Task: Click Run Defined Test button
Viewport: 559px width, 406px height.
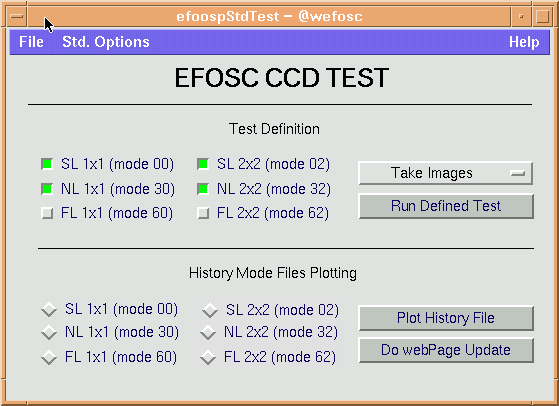Action: (446, 206)
